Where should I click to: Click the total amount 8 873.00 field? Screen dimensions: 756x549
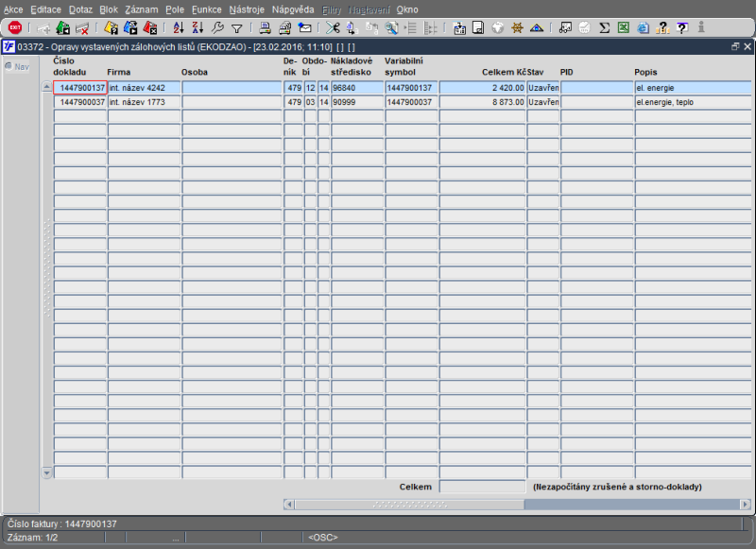pos(482,102)
